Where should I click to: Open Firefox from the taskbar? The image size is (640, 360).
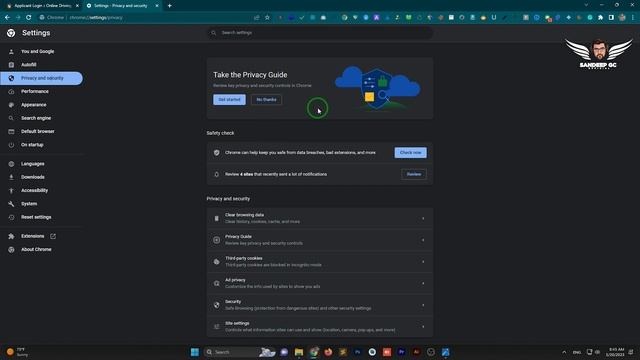328,352
